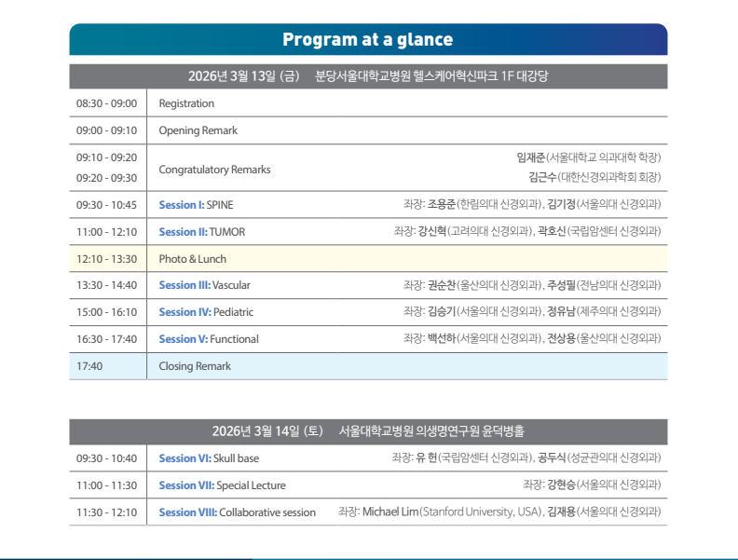The width and height of the screenshot is (738, 560).
Task: Open the Session III: Vascular link
Action: click(x=204, y=285)
